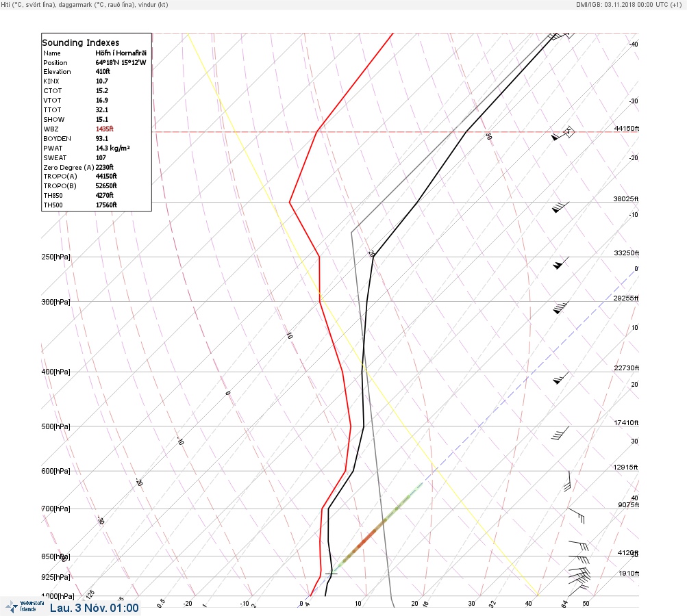Viewport: 687px width, 616px height.
Task: Click the red WBZ value 1435ft
Action: coord(104,129)
